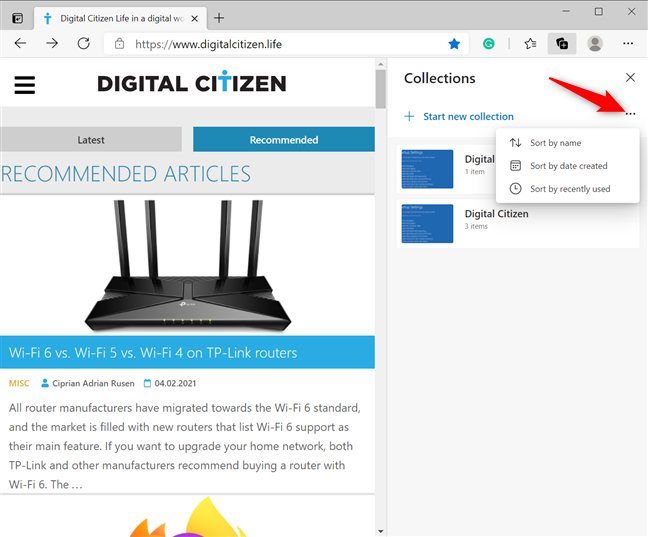This screenshot has height=537, width=648.
Task: Open the Digital collection with 1 item
Action: pyautogui.click(x=446, y=169)
